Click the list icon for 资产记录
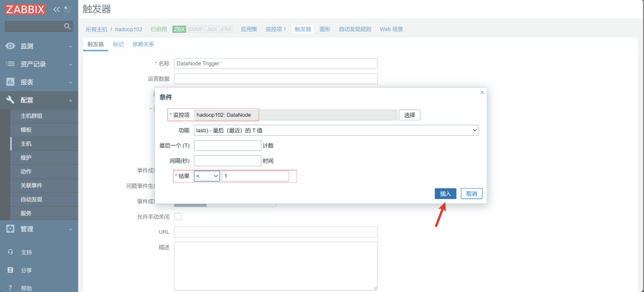This screenshot has width=644, height=292. tap(10, 64)
